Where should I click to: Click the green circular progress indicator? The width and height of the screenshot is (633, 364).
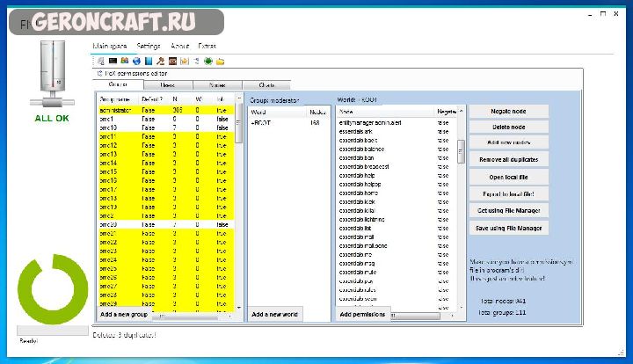pyautogui.click(x=53, y=290)
